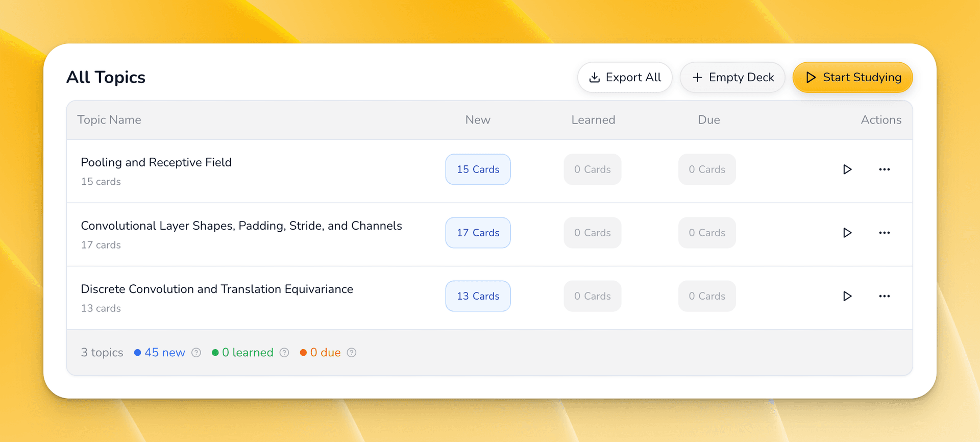The image size is (980, 442).
Task: Open Discrete Convolution and Translation Equivariance topic
Action: pyautogui.click(x=217, y=289)
